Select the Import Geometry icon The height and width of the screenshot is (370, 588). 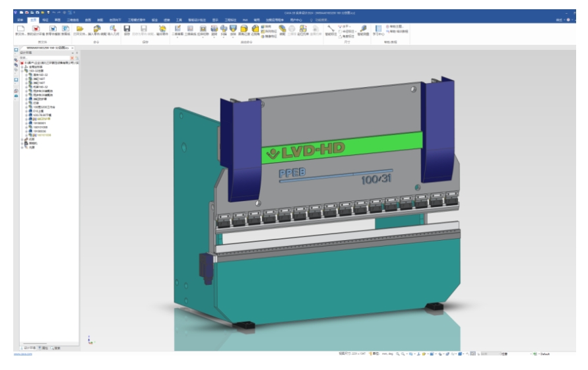click(113, 28)
